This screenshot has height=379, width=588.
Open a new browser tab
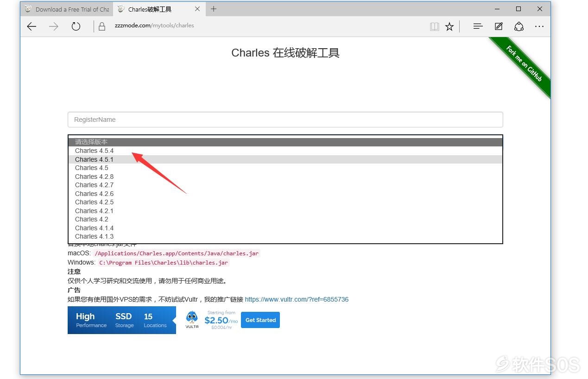tap(214, 9)
